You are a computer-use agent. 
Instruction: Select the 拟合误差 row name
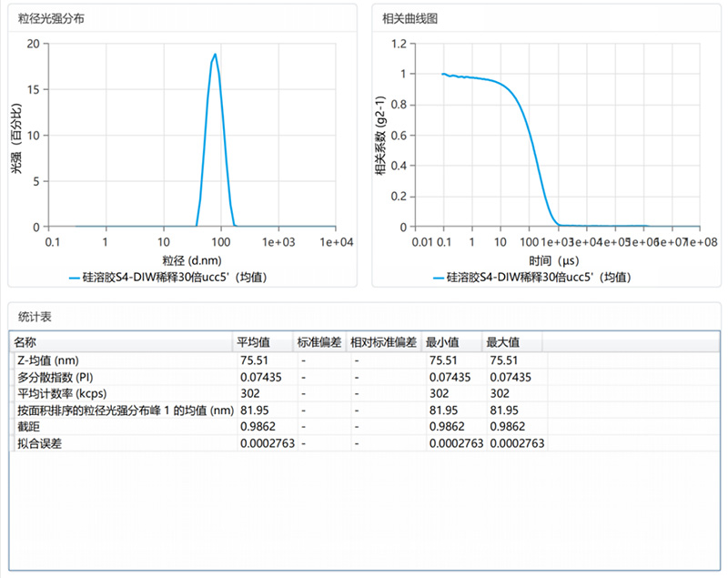[x=38, y=442]
